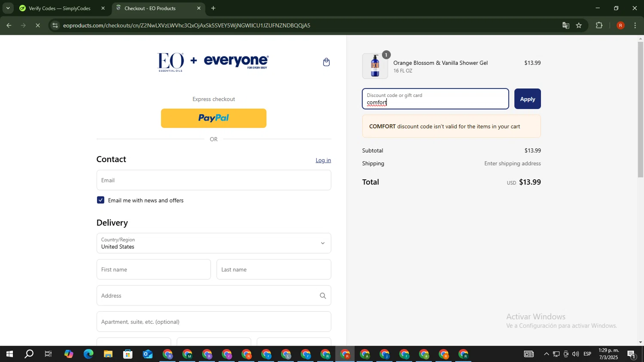Click the Address field
The width and height of the screenshot is (644, 362).
pyautogui.click(x=213, y=296)
